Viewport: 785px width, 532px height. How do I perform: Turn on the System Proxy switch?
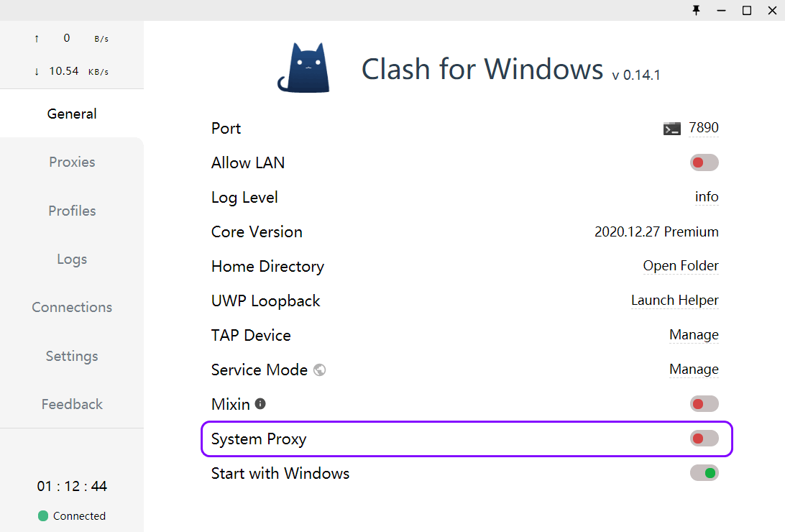point(704,439)
